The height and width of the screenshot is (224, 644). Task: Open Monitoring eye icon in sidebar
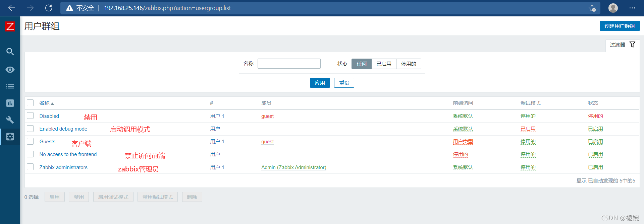10,70
